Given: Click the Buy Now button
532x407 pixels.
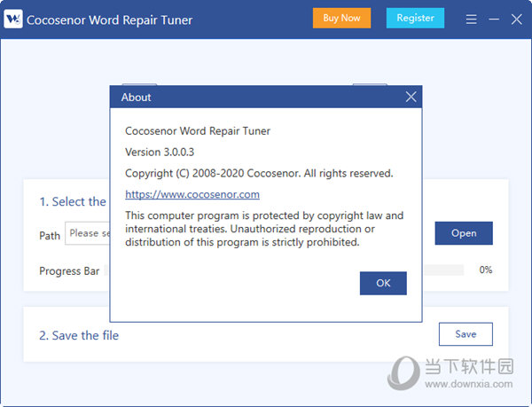Looking at the screenshot, I should (341, 18).
